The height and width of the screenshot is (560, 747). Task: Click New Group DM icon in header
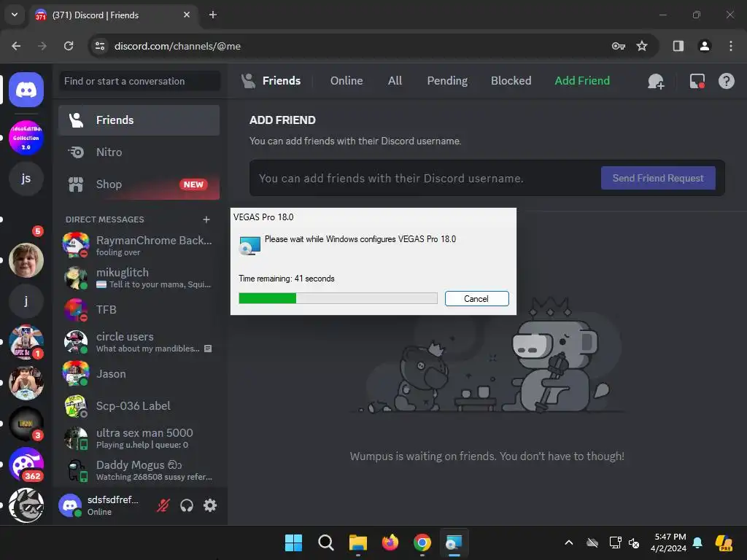tap(656, 82)
